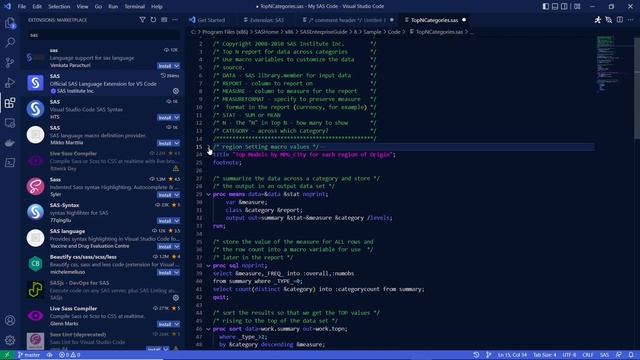The width and height of the screenshot is (640, 360).
Task: Install Live Sass Compiler by Glenn Marks
Action: point(165,324)
